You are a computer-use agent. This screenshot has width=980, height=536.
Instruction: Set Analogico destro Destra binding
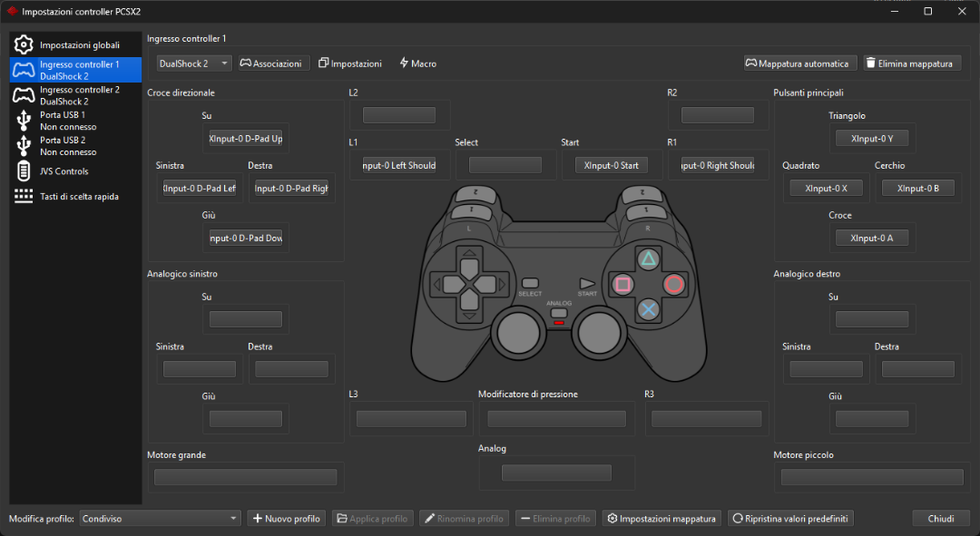click(918, 369)
